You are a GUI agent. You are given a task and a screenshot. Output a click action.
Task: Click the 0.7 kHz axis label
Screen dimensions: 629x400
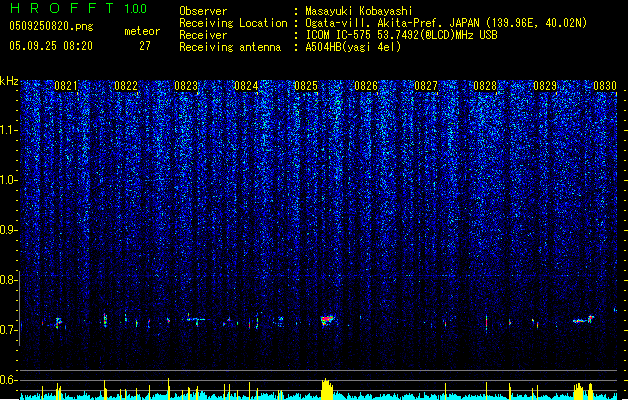[9, 330]
